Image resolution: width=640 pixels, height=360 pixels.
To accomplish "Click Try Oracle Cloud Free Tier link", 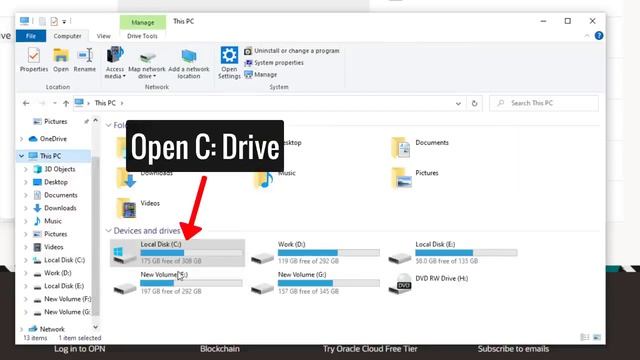I will click(370, 349).
